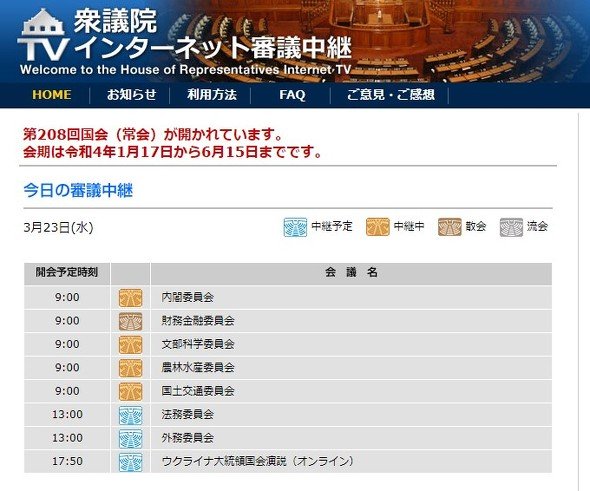Go to the HOME menu item
The height and width of the screenshot is (491, 590).
click(x=52, y=94)
